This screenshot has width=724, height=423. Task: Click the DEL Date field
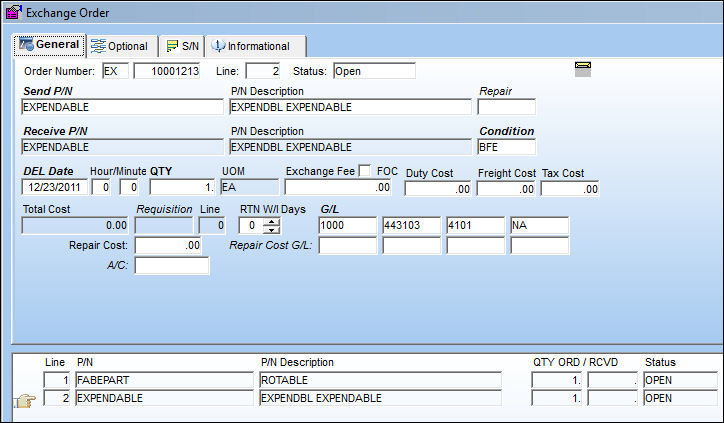pos(54,187)
